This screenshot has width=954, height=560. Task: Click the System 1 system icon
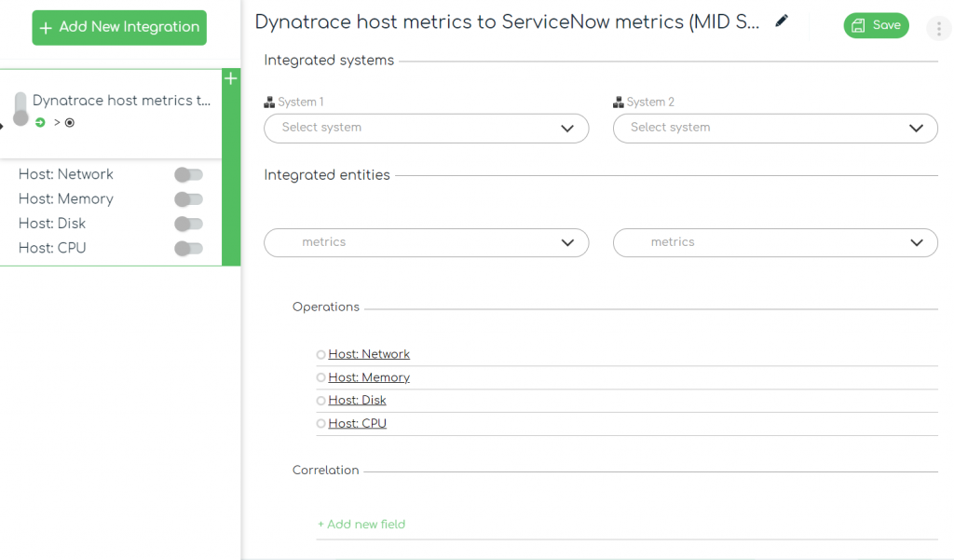tap(269, 102)
